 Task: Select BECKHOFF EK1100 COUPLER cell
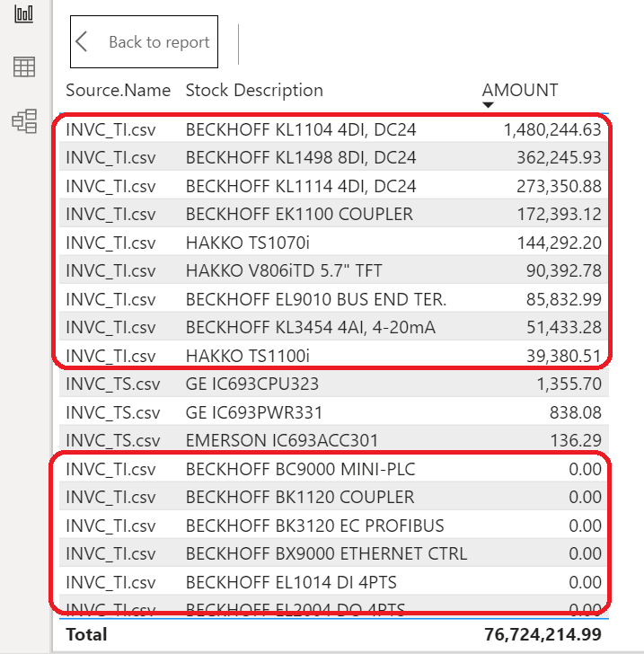click(x=299, y=214)
